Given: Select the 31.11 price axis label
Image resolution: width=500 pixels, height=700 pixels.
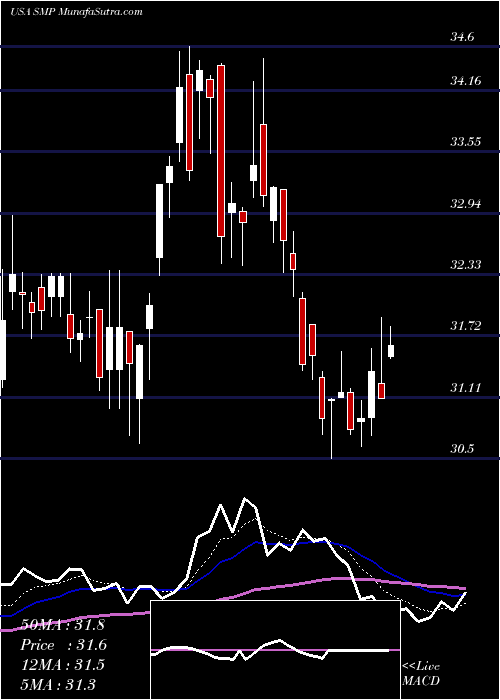Looking at the screenshot, I should [465, 388].
